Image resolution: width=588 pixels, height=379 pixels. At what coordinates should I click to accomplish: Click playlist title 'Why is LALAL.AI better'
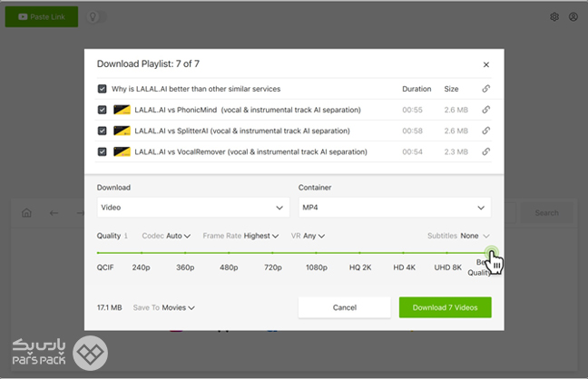coord(196,89)
